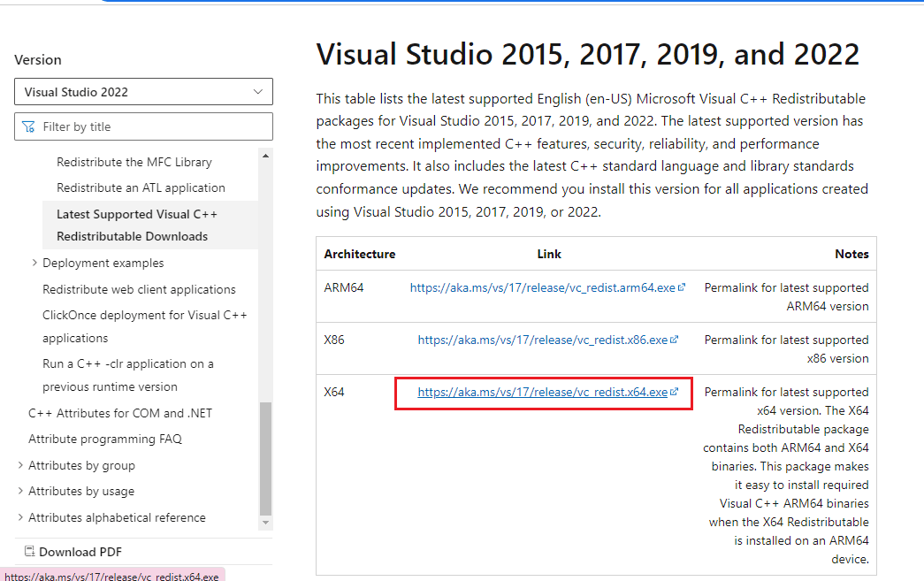Expand the Attributes by group node
Viewport: 924px width, 581px height.
click(x=20, y=465)
